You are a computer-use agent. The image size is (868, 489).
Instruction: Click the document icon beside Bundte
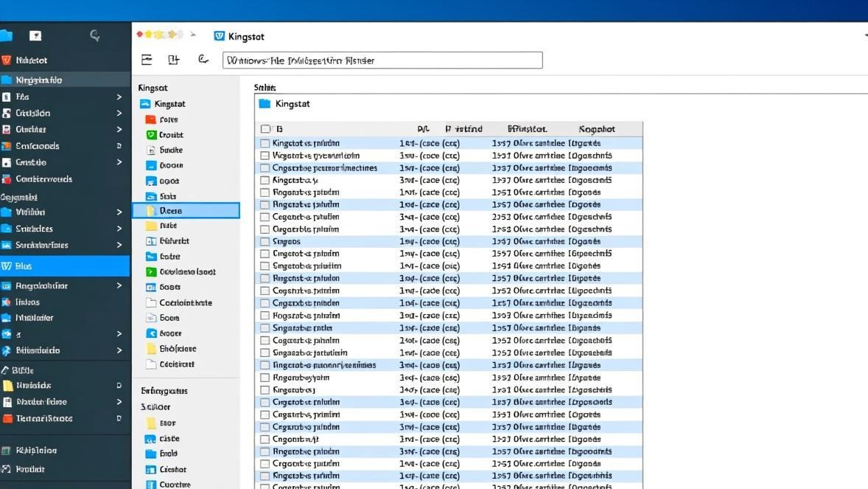[151, 150]
